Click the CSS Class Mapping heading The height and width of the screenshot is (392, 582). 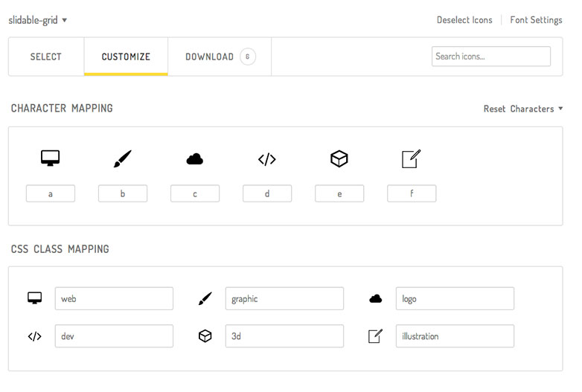click(x=60, y=249)
